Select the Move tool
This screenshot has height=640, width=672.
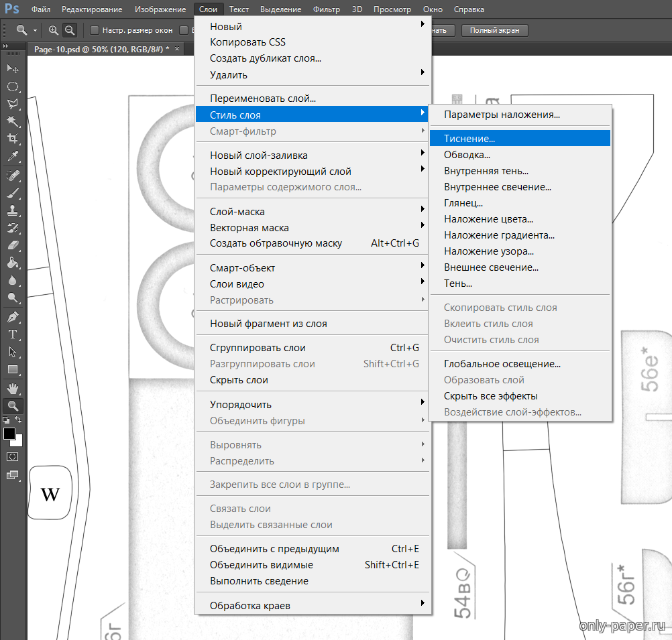tap(12, 69)
